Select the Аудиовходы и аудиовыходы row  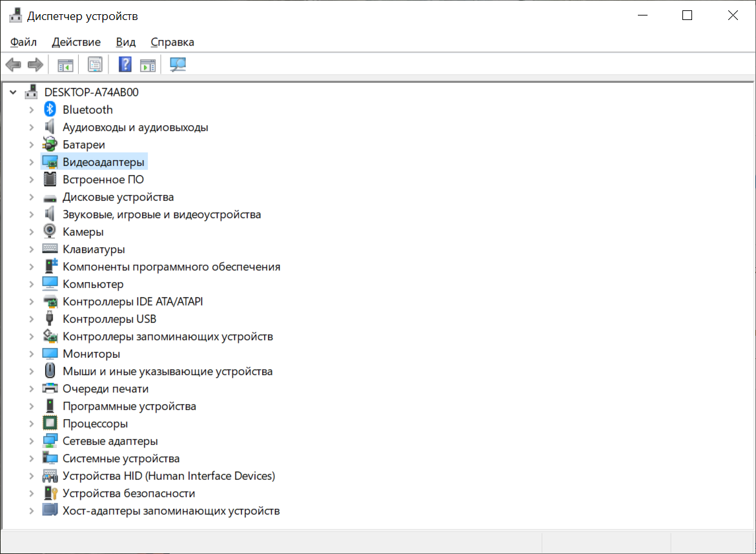click(136, 127)
